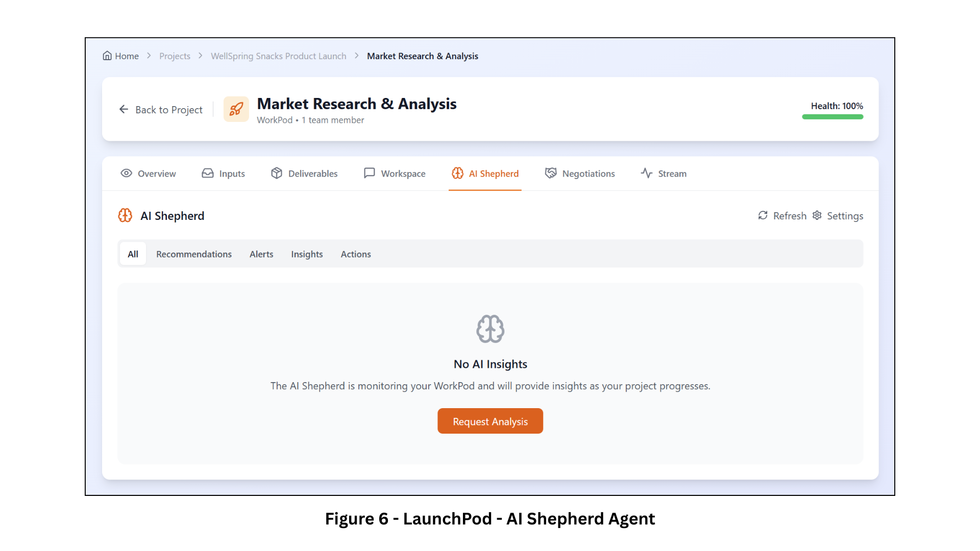Click the Negotiations handshake icon
The height and width of the screenshot is (551, 980).
click(x=550, y=173)
